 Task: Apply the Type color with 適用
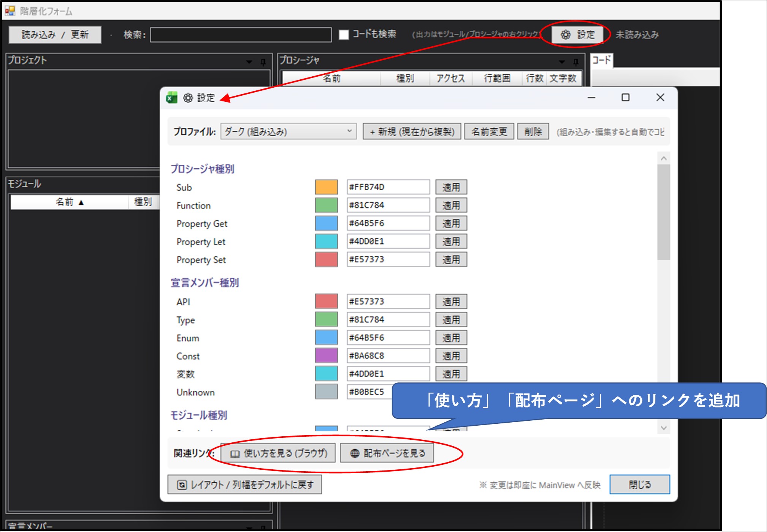point(451,320)
